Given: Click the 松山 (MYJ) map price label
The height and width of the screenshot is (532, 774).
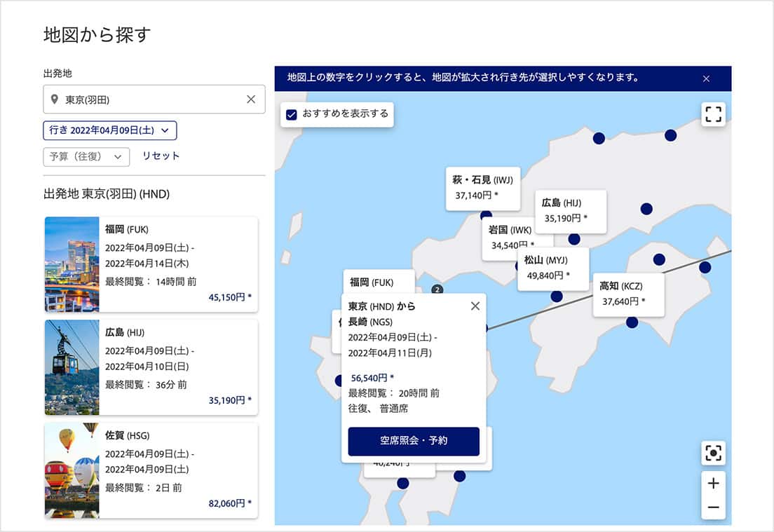Looking at the screenshot, I should click(552, 268).
